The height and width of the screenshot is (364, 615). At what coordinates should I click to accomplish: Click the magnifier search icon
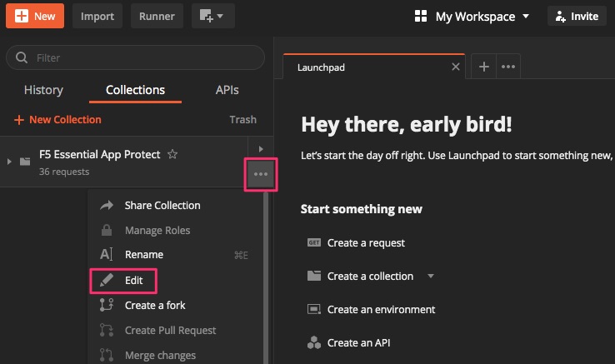pos(22,57)
